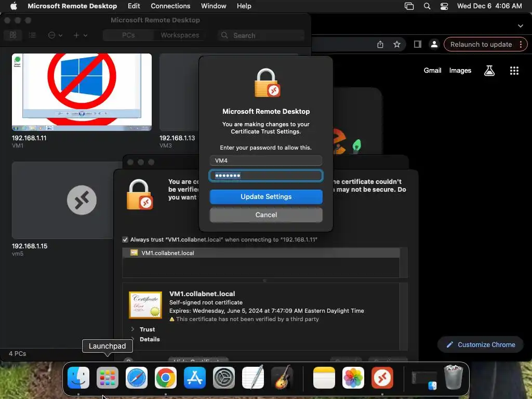Open the Search Labs flask icon
Image resolution: width=532 pixels, height=399 pixels.
[x=489, y=71]
